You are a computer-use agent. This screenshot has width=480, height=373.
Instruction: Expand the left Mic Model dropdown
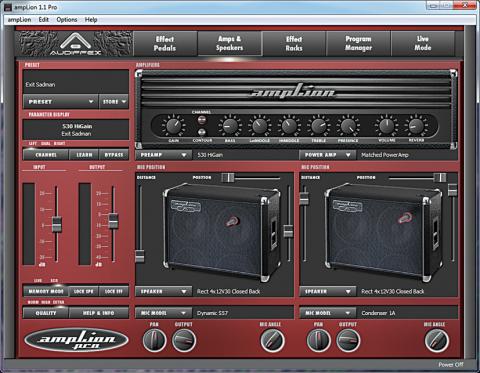pos(163,313)
